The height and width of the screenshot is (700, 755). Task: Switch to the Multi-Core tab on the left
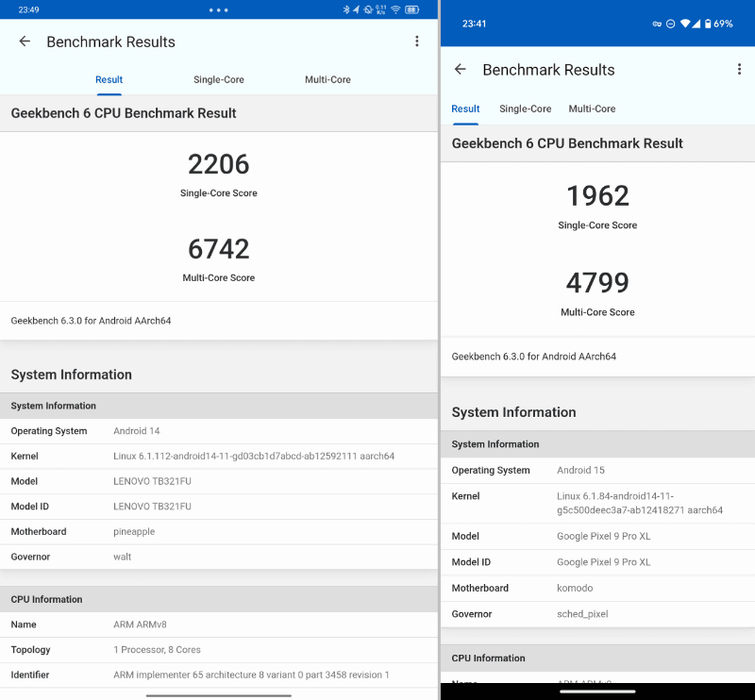(x=327, y=79)
